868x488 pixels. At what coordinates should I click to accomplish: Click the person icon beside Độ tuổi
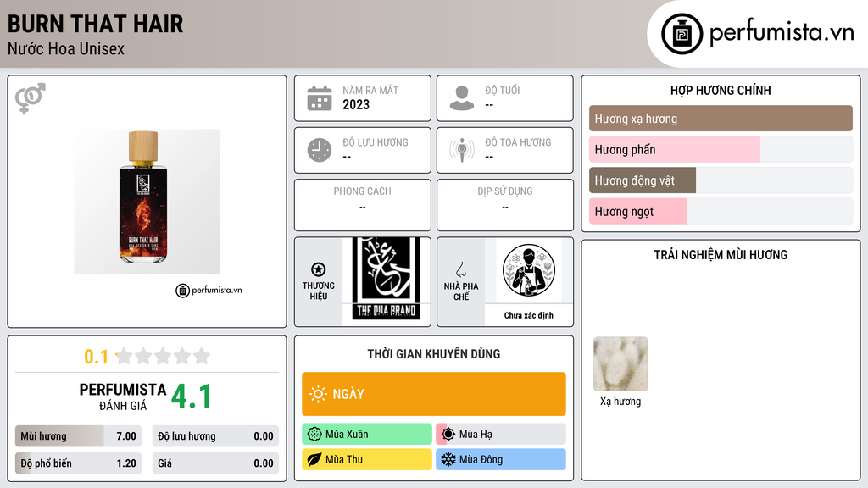(462, 98)
